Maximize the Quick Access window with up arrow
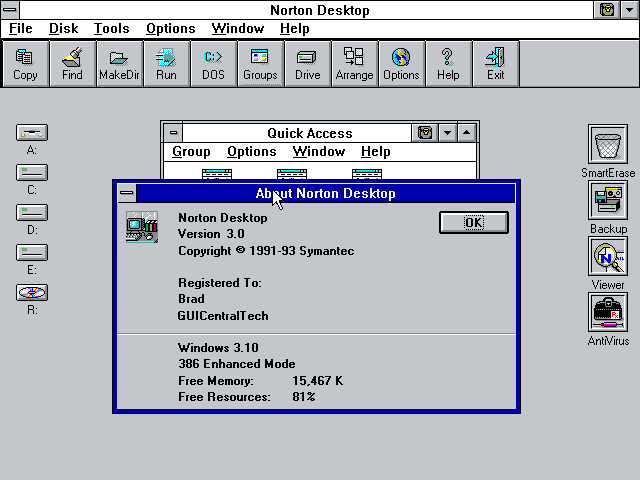 [467, 133]
